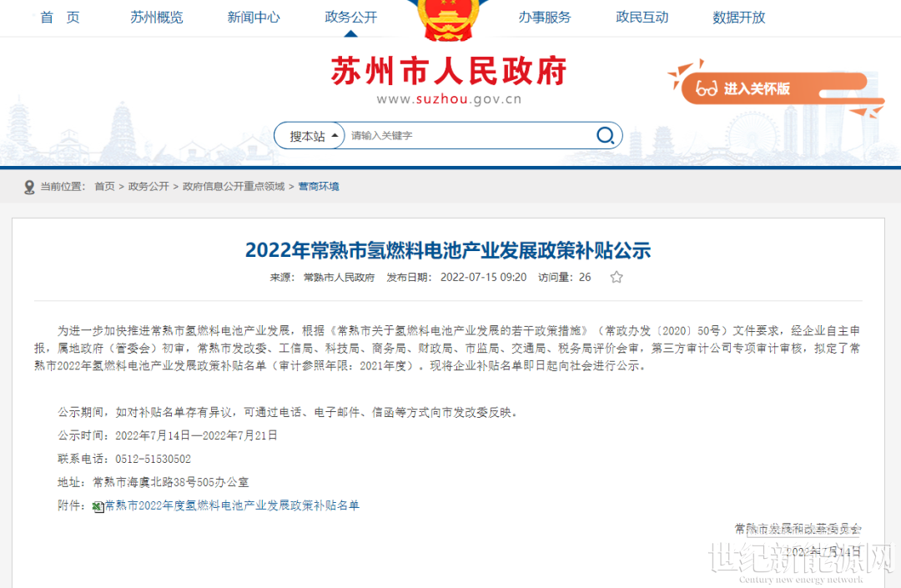Open the 首页 navigation menu item
Image resolution: width=901 pixels, height=588 pixels.
(60, 18)
